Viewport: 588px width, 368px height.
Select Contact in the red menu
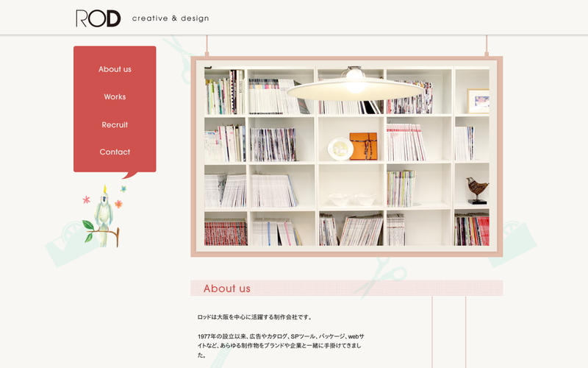[115, 152]
